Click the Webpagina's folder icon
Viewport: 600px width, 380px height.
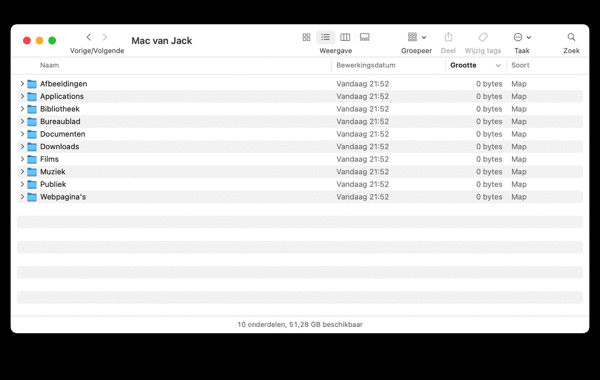coord(32,197)
